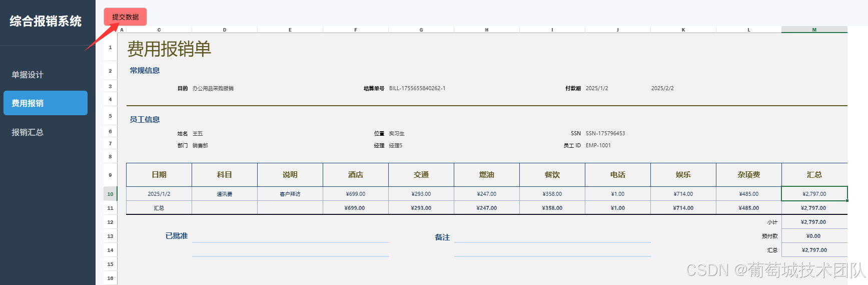Select row header 10
The width and height of the screenshot is (868, 285).
[x=110, y=194]
